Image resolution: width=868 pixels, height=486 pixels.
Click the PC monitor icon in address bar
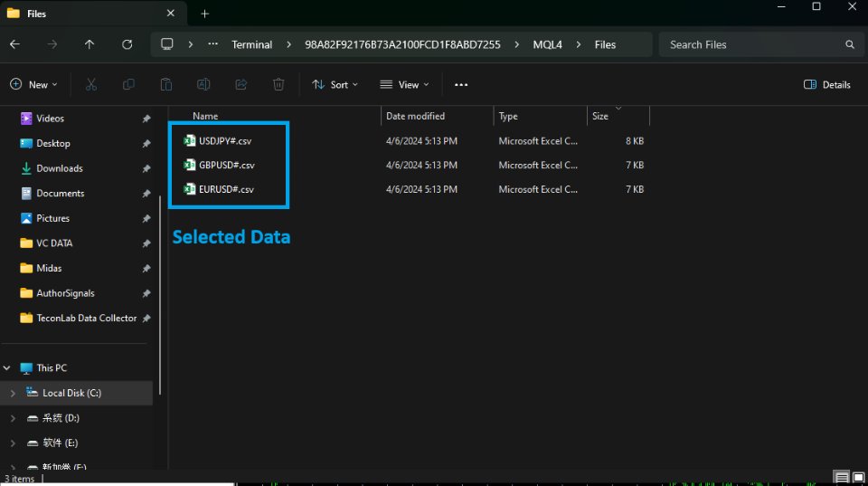point(166,43)
